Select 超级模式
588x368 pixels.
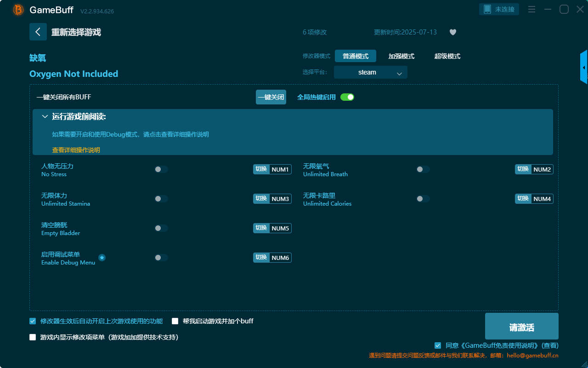tap(447, 56)
